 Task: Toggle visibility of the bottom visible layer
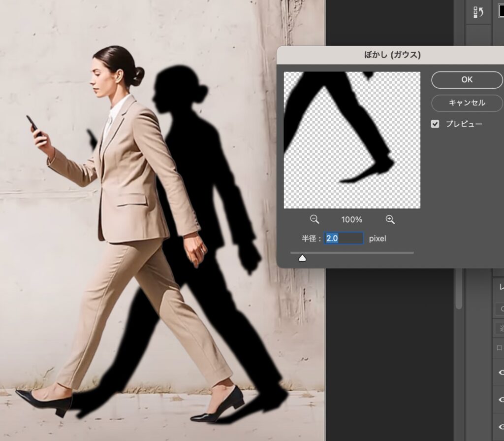[x=501, y=427]
